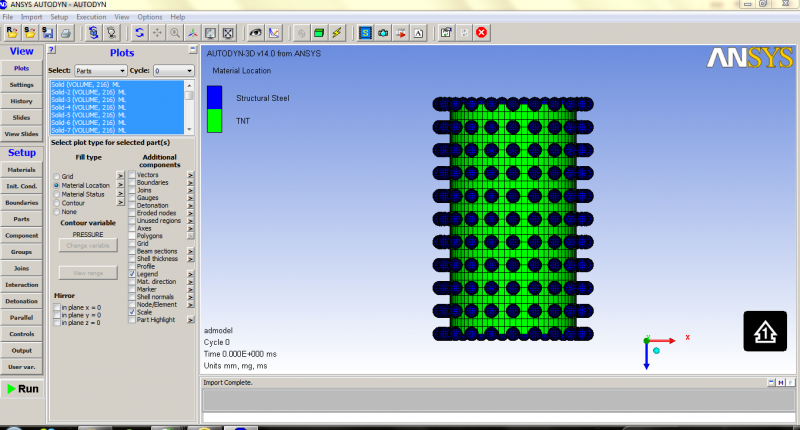Open the Help menu
The width and height of the screenshot is (800, 430).
[x=178, y=17]
